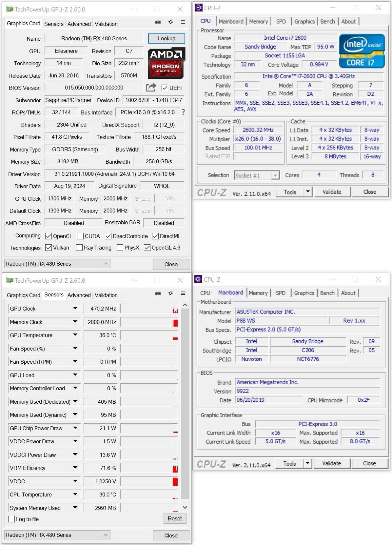
Task: Click the Intel Core i7 logo badge
Action: [x=362, y=51]
